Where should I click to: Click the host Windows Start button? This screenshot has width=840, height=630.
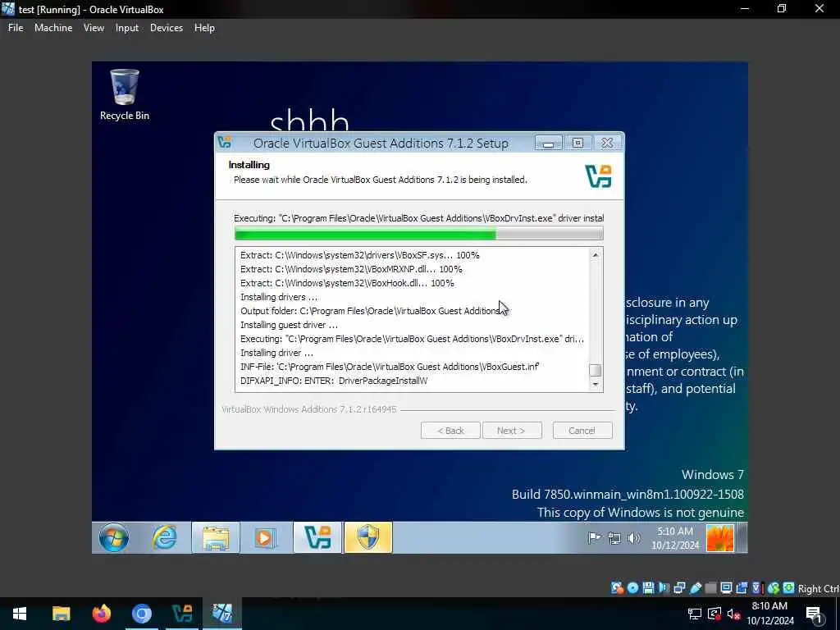[x=20, y=614]
